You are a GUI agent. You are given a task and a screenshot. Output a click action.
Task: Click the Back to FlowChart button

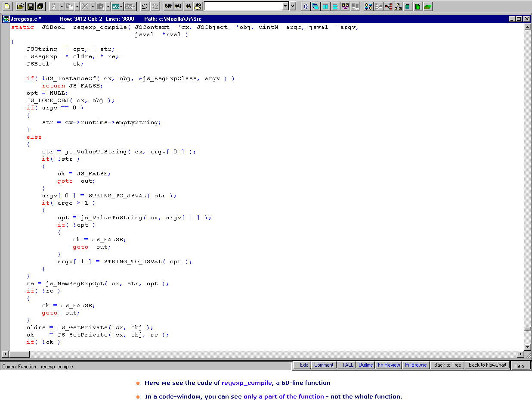(487, 365)
